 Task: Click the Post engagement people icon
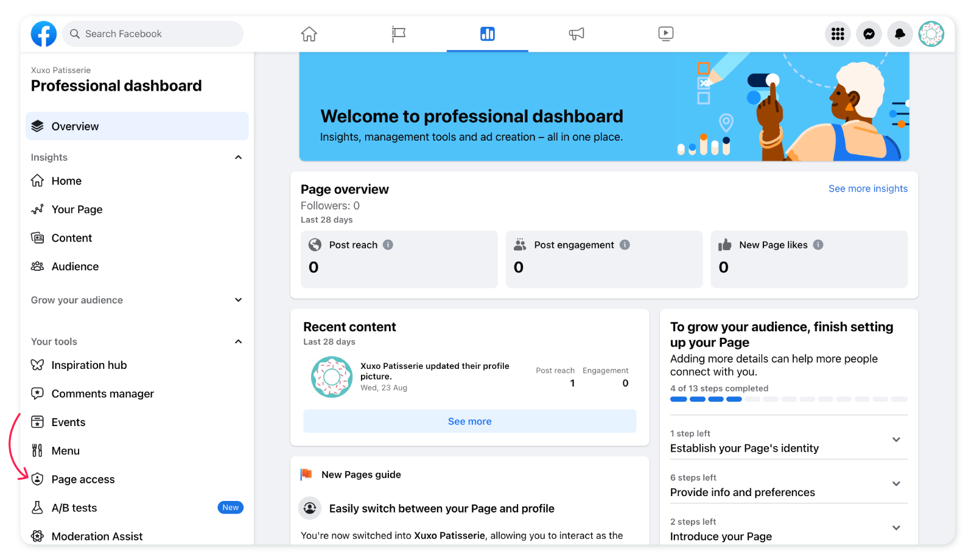[x=520, y=245]
